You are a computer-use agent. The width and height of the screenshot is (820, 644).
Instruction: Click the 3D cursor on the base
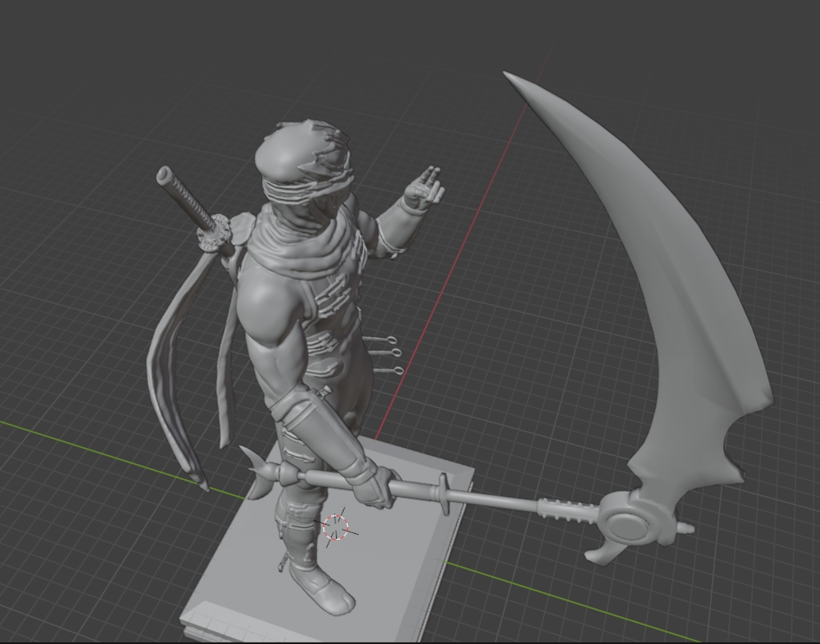point(336,526)
